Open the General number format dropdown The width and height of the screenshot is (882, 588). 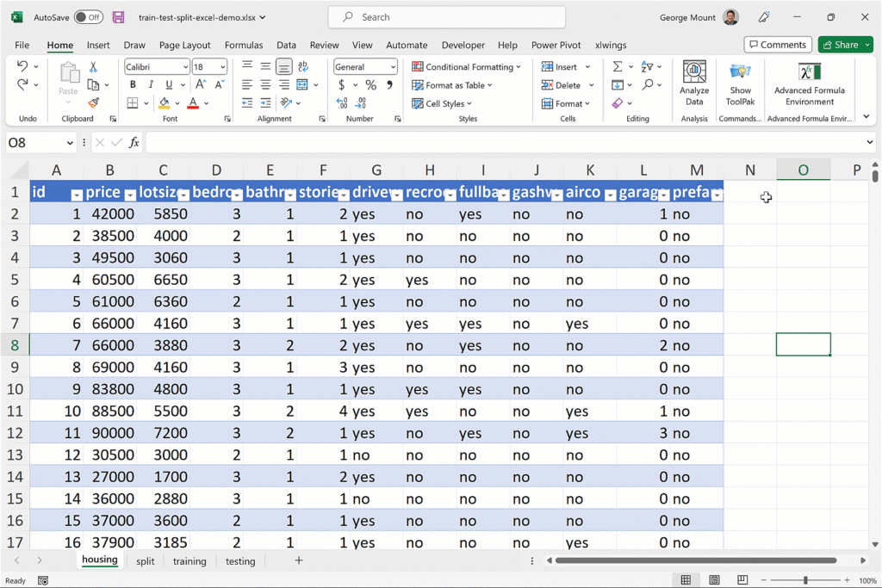pos(393,67)
